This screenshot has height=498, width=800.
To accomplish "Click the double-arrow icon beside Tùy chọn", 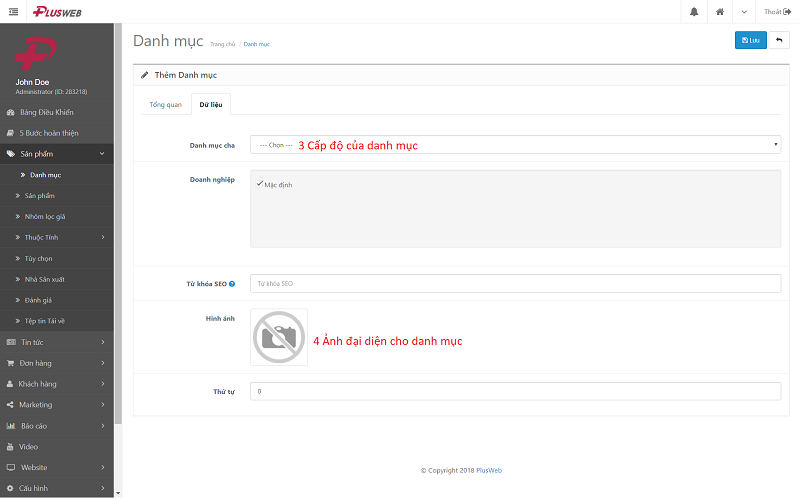I will click(x=17, y=259).
